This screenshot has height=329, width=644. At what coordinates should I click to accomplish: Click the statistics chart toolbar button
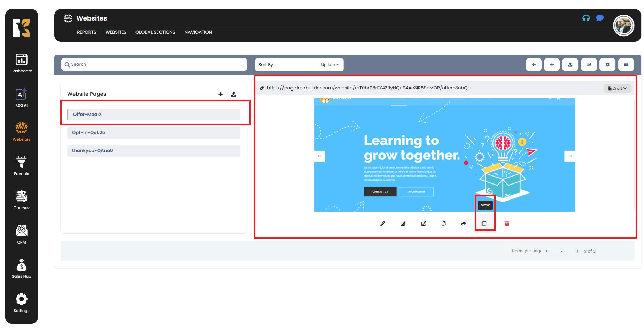[x=589, y=65]
